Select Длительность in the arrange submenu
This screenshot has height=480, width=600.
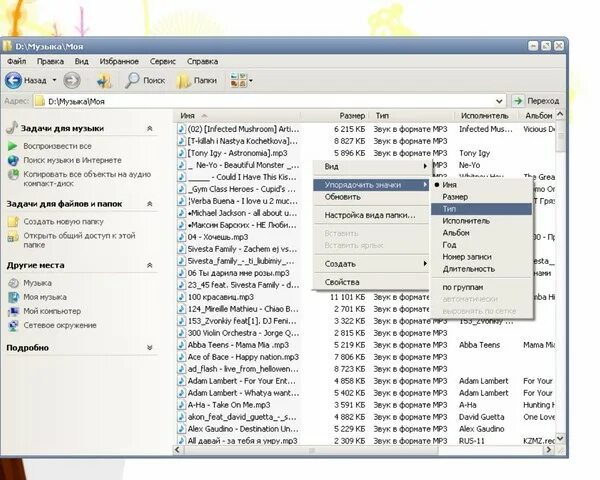pos(481,269)
